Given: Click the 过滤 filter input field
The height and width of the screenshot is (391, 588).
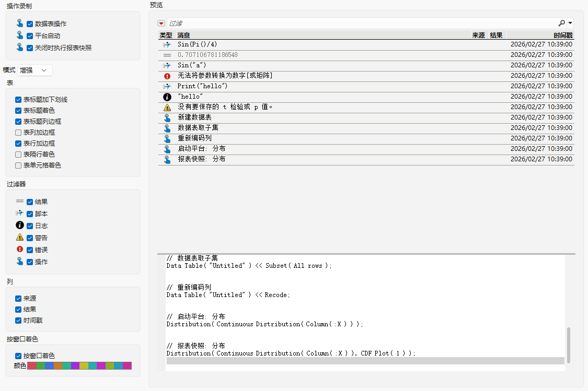Looking at the screenshot, I should (362, 23).
